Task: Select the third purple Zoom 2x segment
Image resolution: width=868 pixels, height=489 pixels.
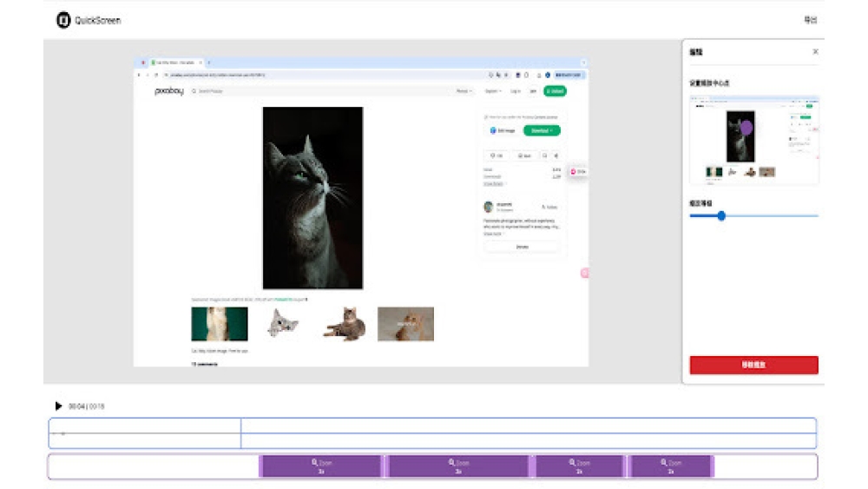Action: (x=579, y=466)
